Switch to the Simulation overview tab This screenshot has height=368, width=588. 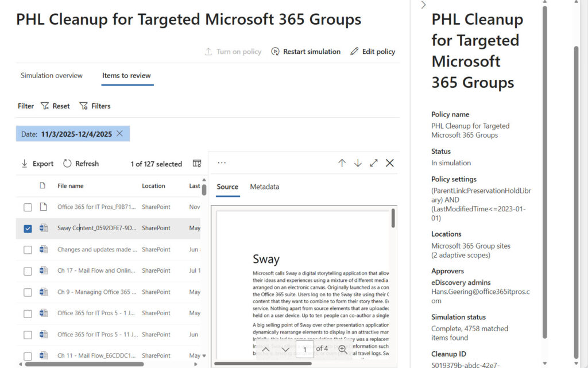tap(52, 76)
